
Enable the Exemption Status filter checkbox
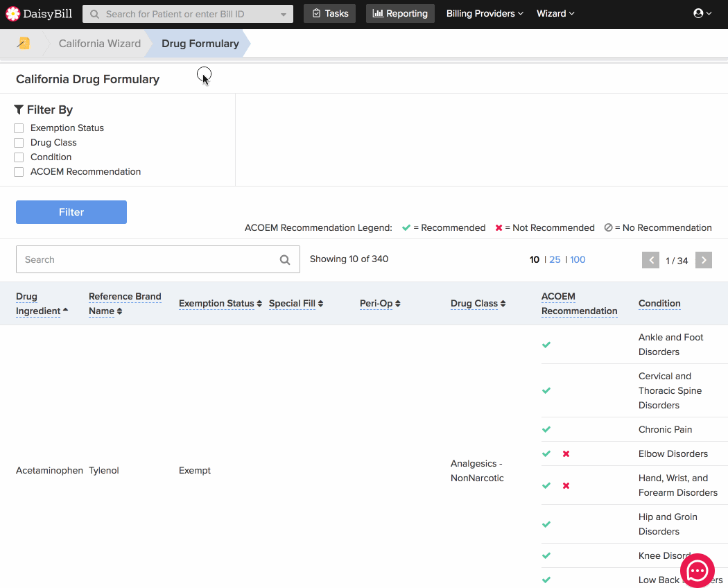(19, 128)
